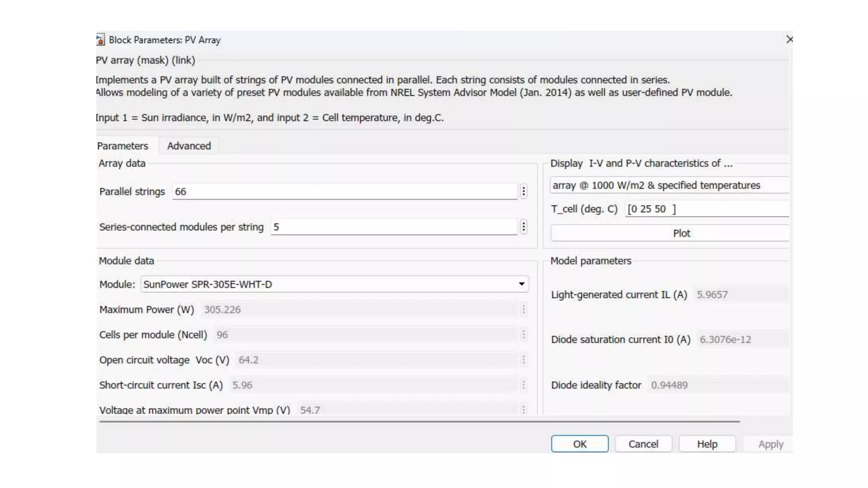Switch to the Advanced tab
The height and width of the screenshot is (488, 868).
pyautogui.click(x=189, y=146)
